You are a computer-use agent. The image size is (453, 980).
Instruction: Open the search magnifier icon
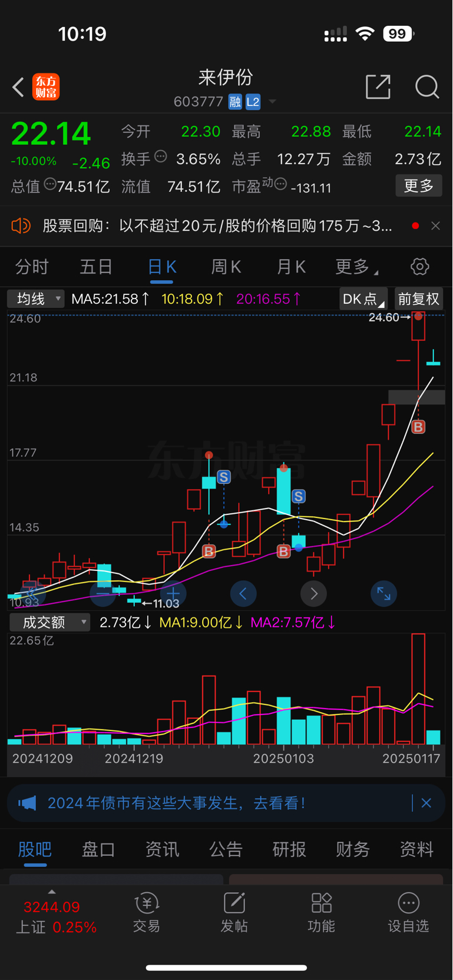pos(427,87)
